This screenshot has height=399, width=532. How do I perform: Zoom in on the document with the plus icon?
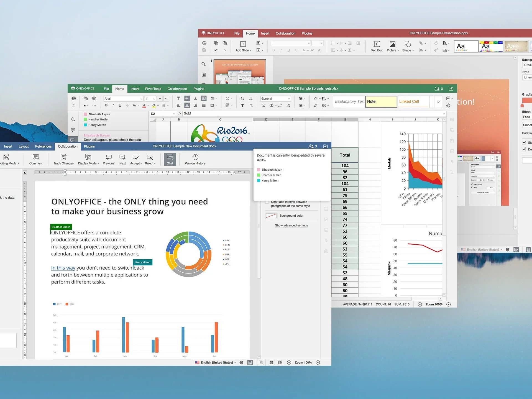318,362
